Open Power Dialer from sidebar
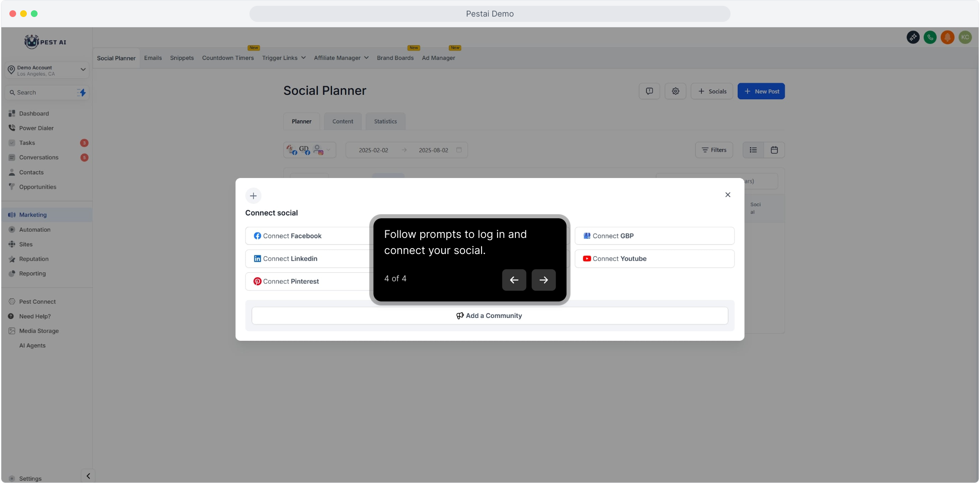This screenshot has height=483, width=980. pyautogui.click(x=36, y=128)
